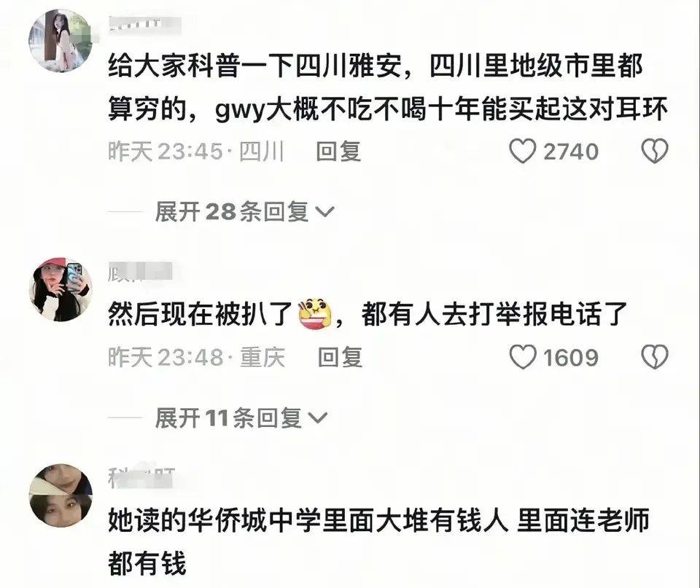Tap the noodle-eating emoji in comment
The image size is (700, 588).
pyautogui.click(x=315, y=313)
